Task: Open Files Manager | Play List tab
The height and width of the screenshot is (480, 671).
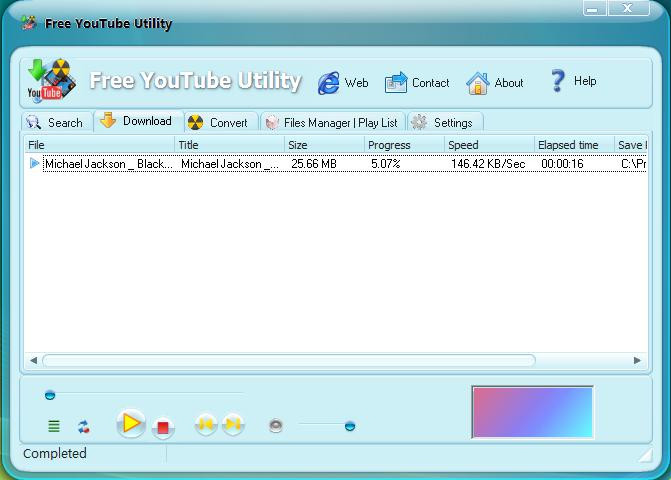Action: [x=333, y=122]
